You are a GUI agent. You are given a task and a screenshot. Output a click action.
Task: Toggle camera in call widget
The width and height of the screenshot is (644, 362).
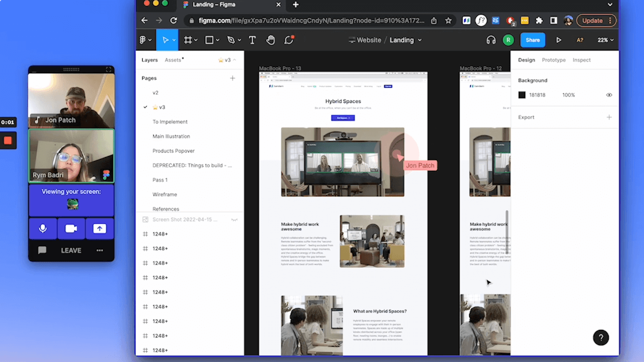(71, 229)
